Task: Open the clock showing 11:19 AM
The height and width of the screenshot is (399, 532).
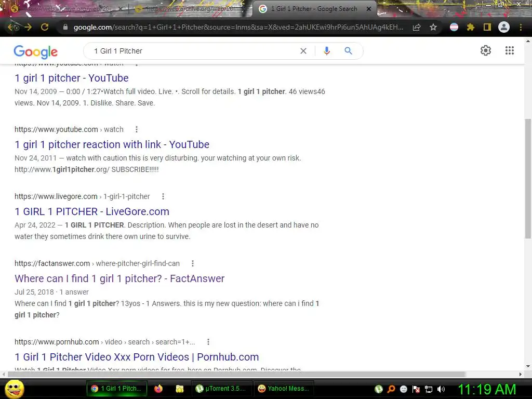Action: click(x=487, y=389)
